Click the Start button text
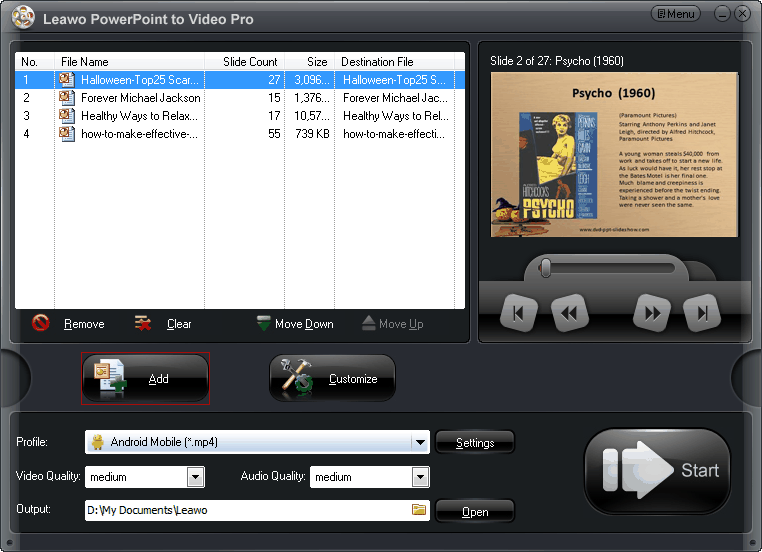762x552 pixels. click(x=700, y=470)
